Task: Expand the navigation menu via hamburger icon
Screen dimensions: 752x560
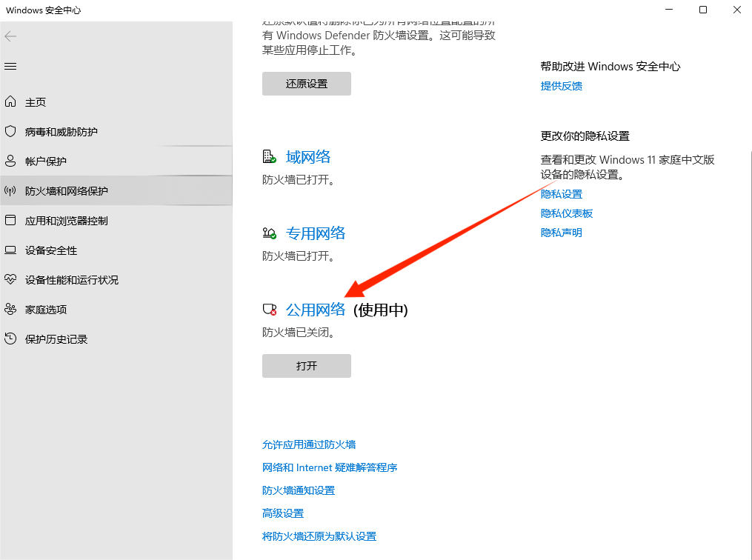Action: [10, 66]
